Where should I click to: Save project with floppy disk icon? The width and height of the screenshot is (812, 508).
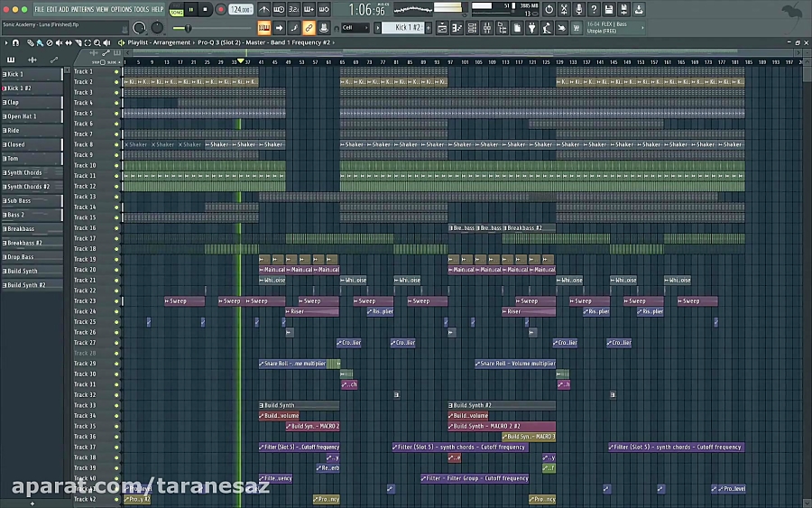pos(608,9)
